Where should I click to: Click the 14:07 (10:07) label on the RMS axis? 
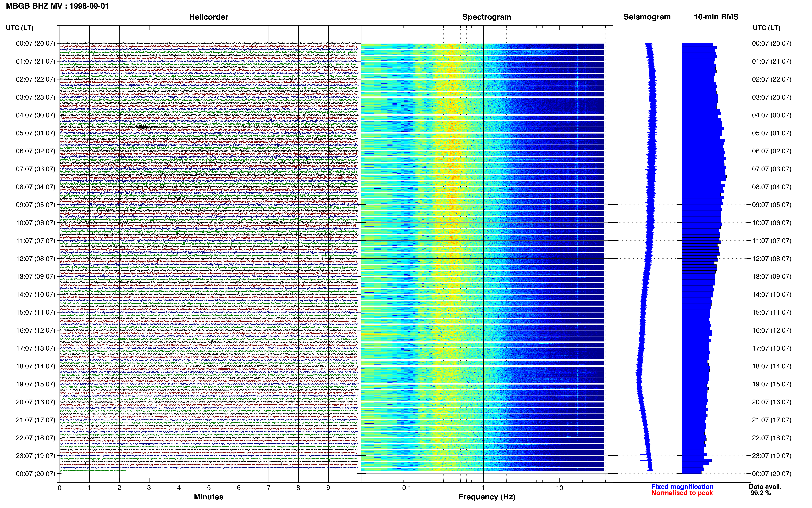[x=772, y=294]
